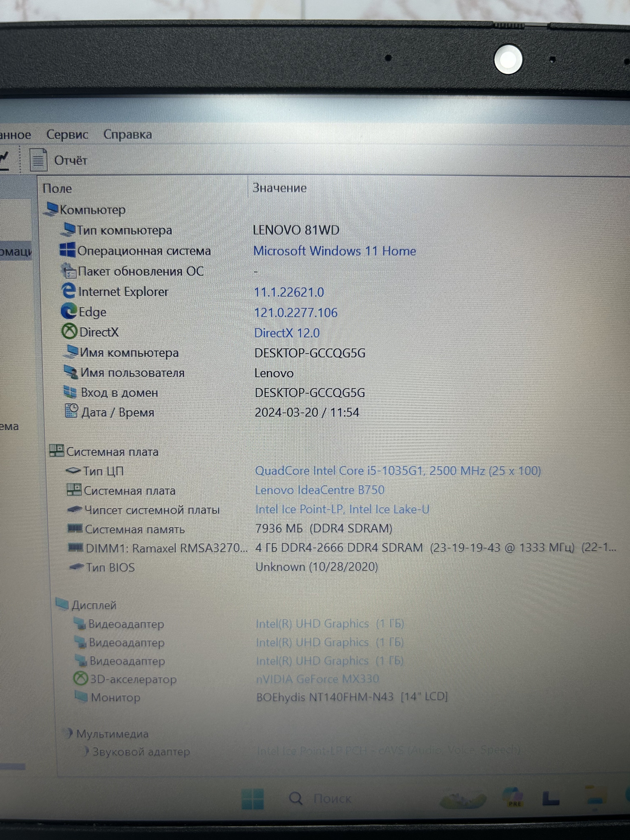Screen dimensions: 630x840
Task: Click the 3D-акселератор icon
Action: [x=80, y=679]
